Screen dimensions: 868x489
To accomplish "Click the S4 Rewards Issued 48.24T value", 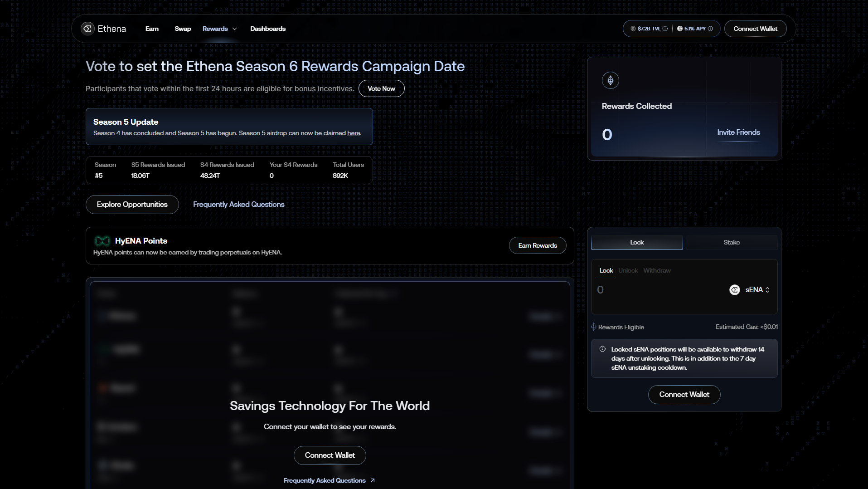I will click(x=210, y=176).
